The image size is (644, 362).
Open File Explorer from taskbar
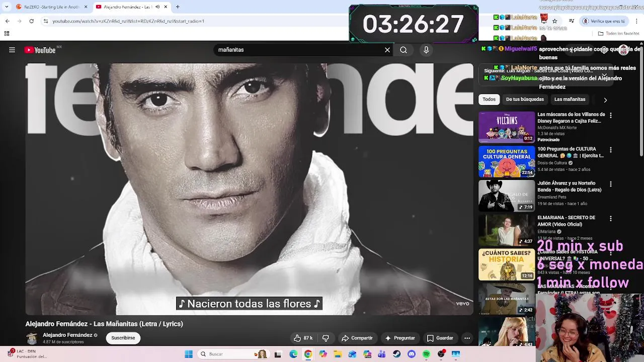pos(338,354)
